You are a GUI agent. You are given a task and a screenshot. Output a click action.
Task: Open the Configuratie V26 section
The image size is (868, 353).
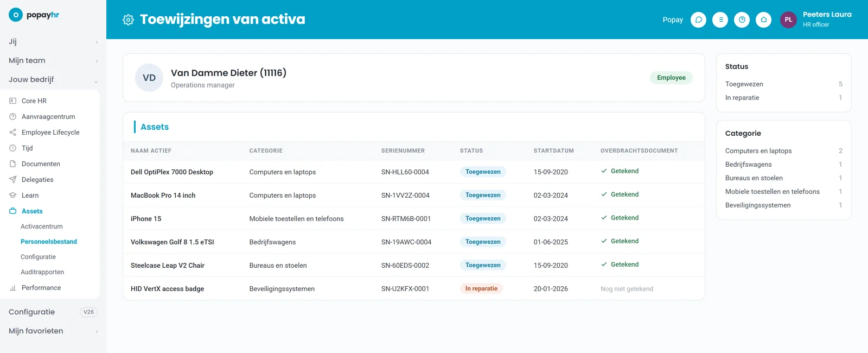53,312
